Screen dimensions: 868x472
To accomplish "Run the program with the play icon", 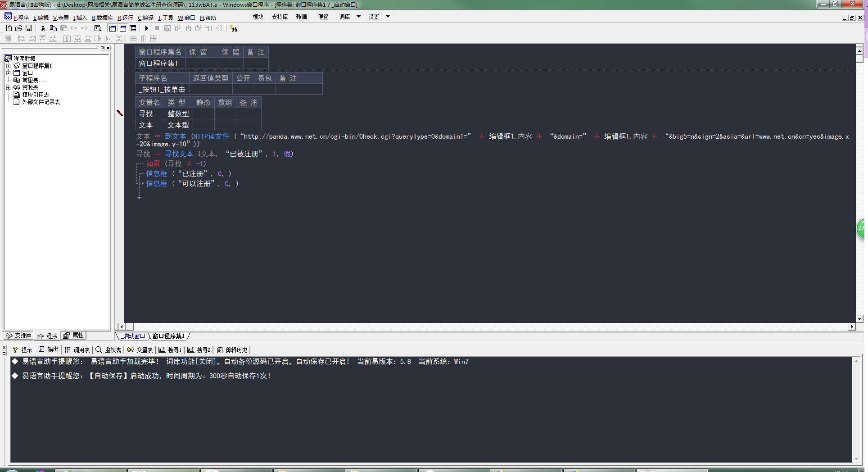I will 147,28.
